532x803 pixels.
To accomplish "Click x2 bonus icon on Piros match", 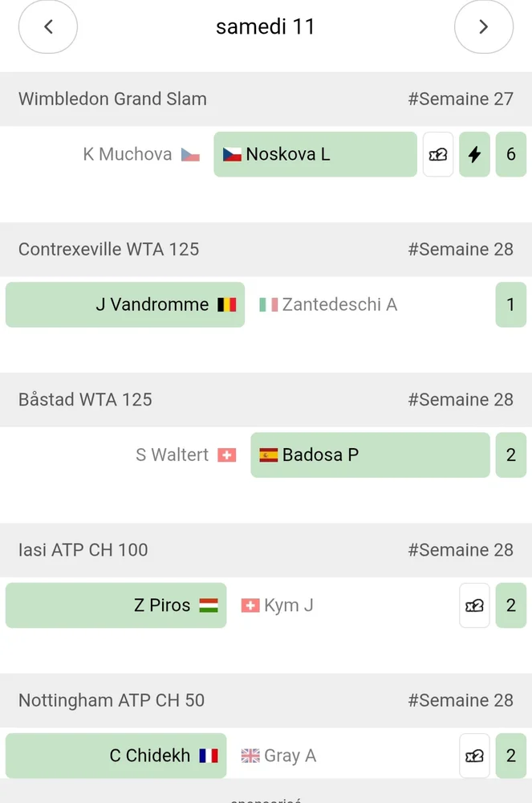I will pos(474,605).
